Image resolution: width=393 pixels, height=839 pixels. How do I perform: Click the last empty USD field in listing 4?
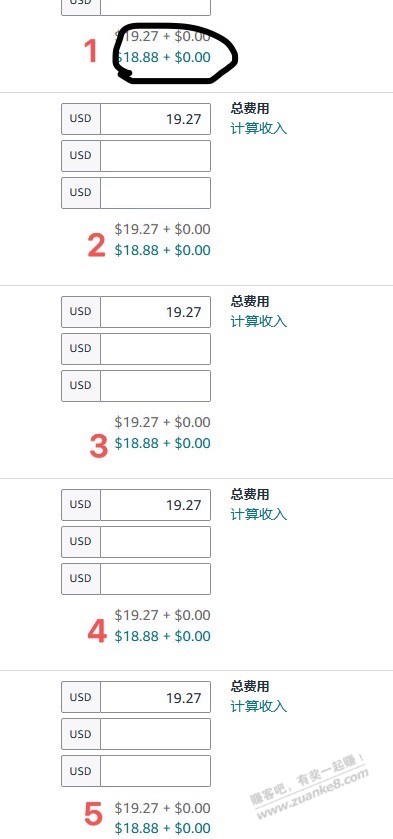[155, 579]
